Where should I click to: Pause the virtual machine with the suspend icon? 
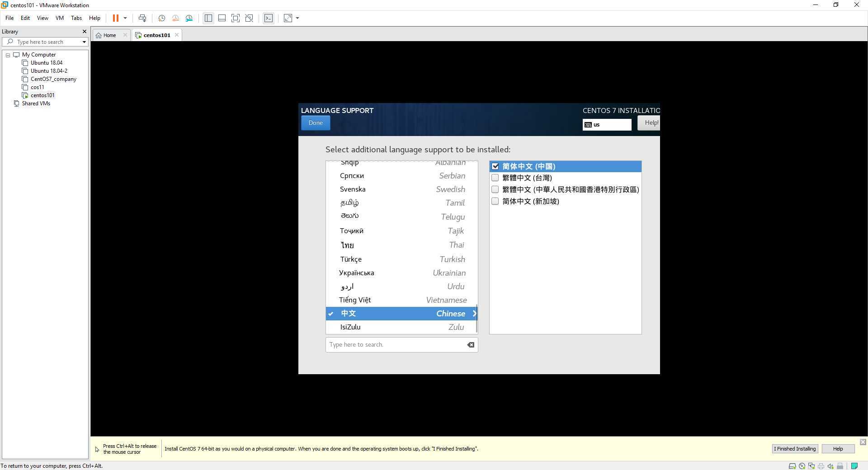(116, 18)
